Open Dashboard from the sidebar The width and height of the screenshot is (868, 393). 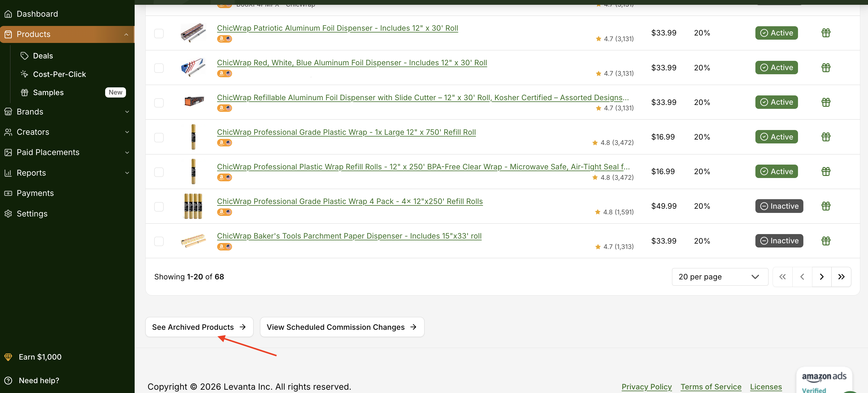pyautogui.click(x=67, y=14)
